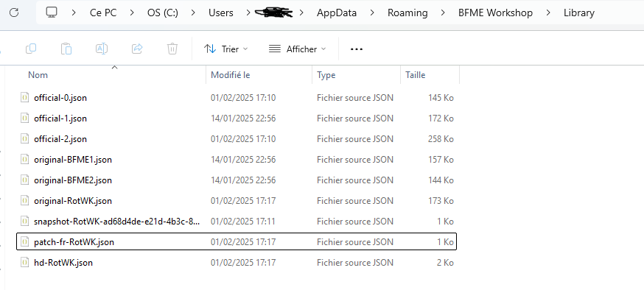Click the Refresh icon in the address bar
This screenshot has width=644, height=290.
tap(14, 13)
